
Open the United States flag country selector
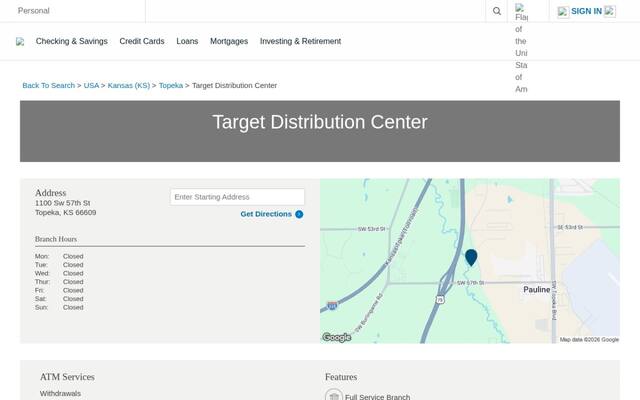point(521,48)
